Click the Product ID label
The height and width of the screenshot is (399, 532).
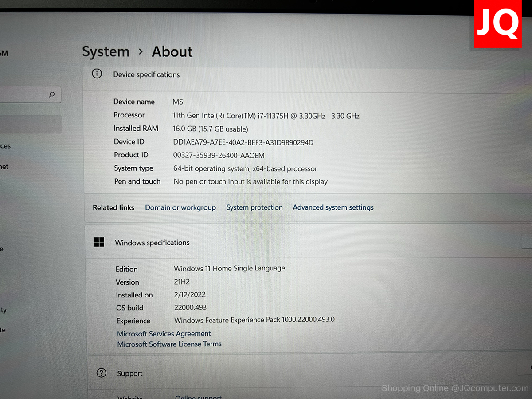[x=131, y=155]
